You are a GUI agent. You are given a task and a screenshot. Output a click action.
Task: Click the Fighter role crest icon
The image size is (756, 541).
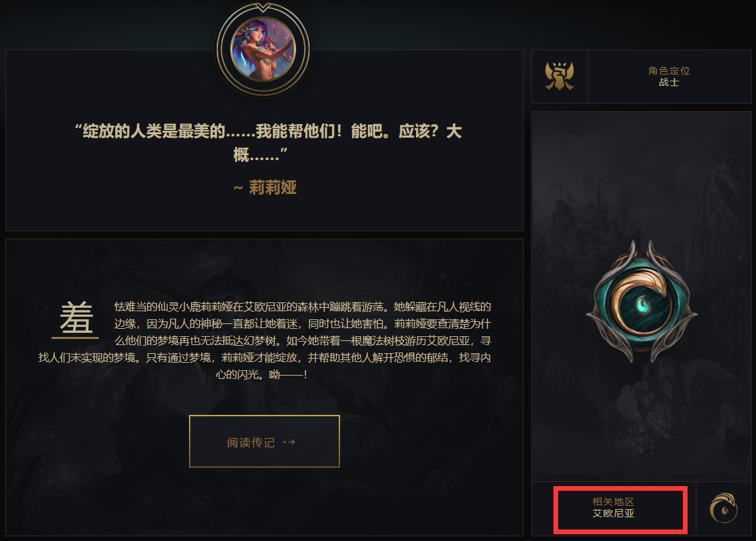pos(560,76)
